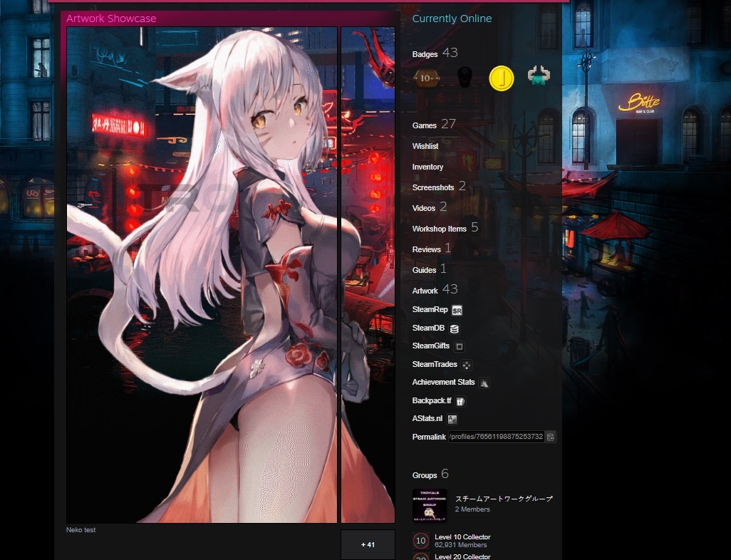Select the Permalink profile URL field
The width and height of the screenshot is (731, 560).
point(497,437)
